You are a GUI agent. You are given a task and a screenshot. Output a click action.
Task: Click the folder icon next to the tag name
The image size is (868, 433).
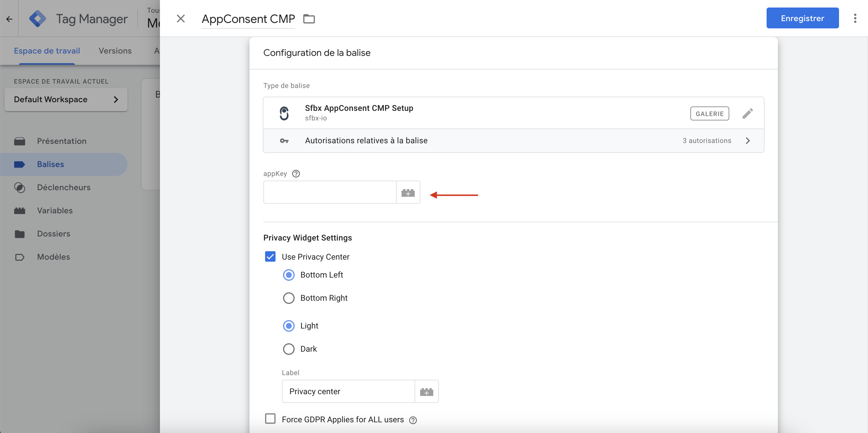(x=309, y=19)
